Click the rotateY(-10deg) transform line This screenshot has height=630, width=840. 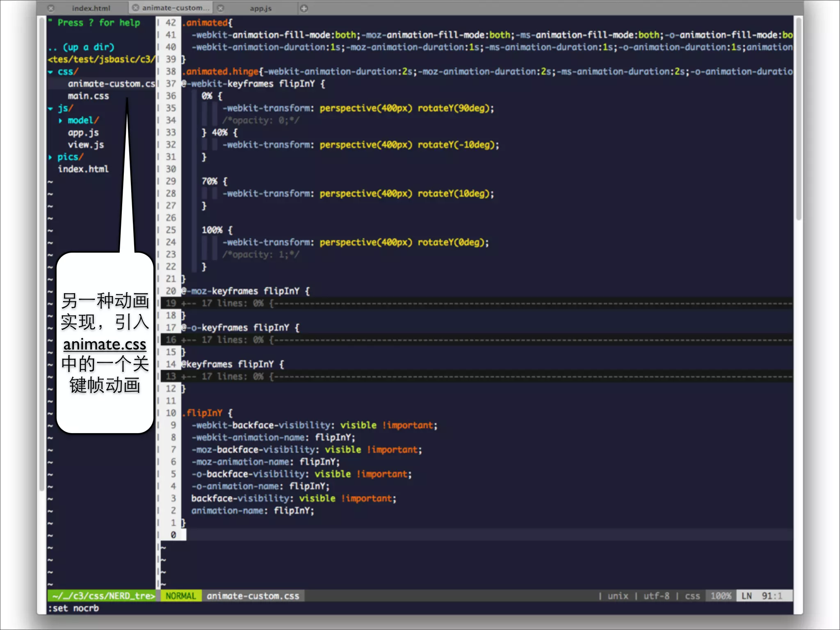[x=361, y=145]
